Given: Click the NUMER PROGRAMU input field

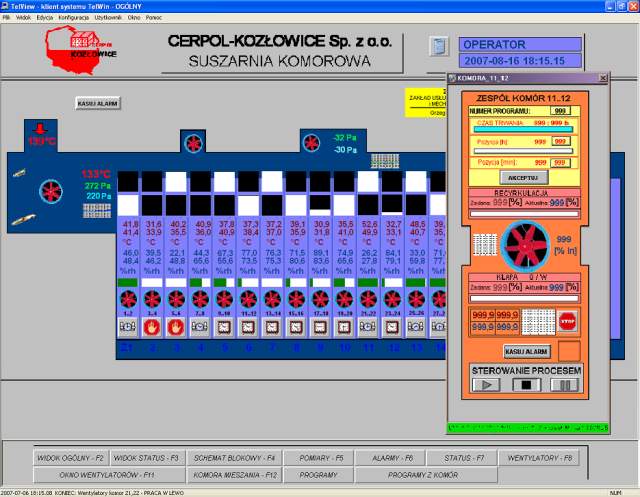Looking at the screenshot, I should click(x=560, y=111).
